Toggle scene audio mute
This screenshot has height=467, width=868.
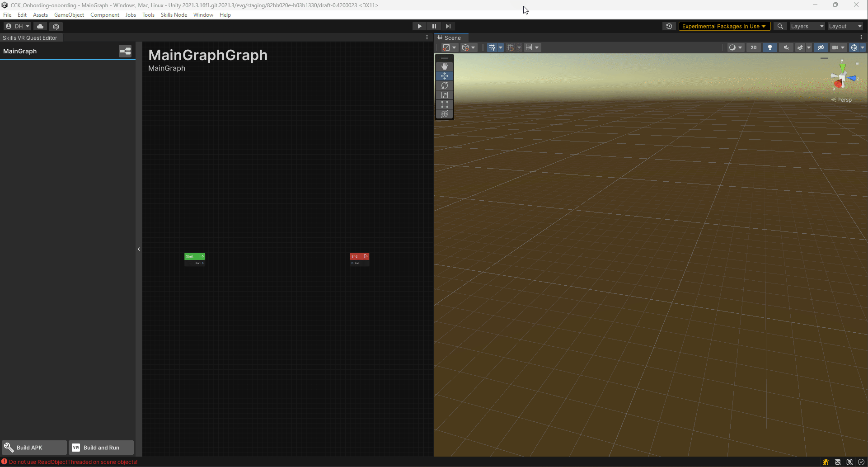click(786, 47)
